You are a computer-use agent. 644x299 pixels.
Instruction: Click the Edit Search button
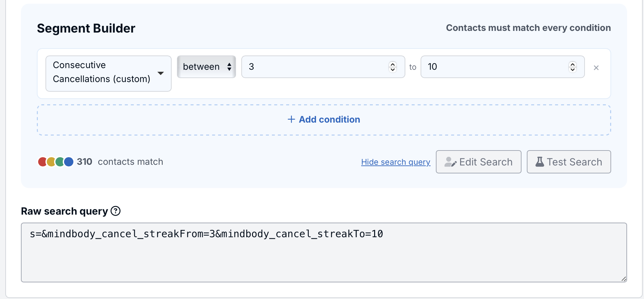479,162
